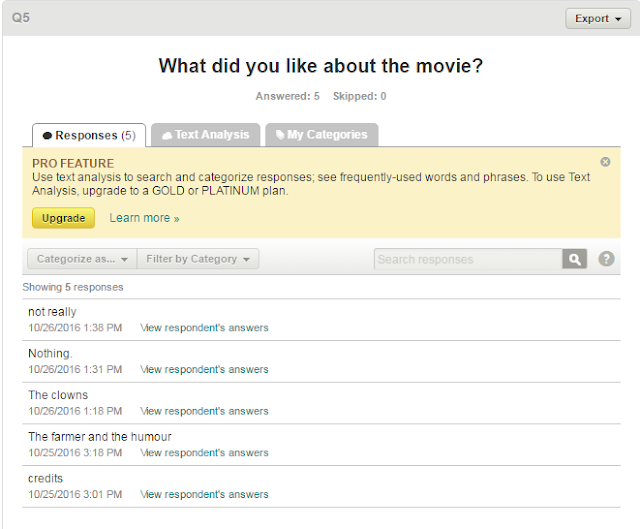This screenshot has width=640, height=529.
Task: Click the yellow Upgrade button
Action: coord(63,218)
